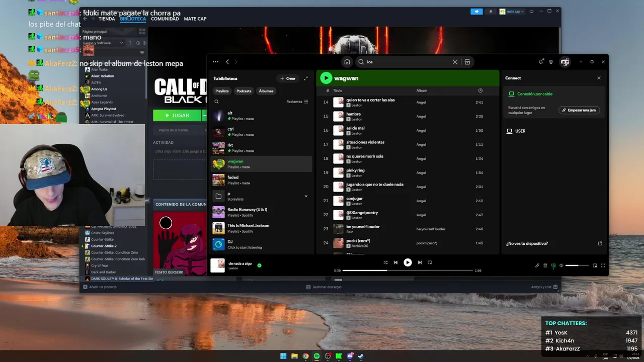Search within Tu biblioteca
Image resolution: width=644 pixels, height=362 pixels.
[x=217, y=102]
